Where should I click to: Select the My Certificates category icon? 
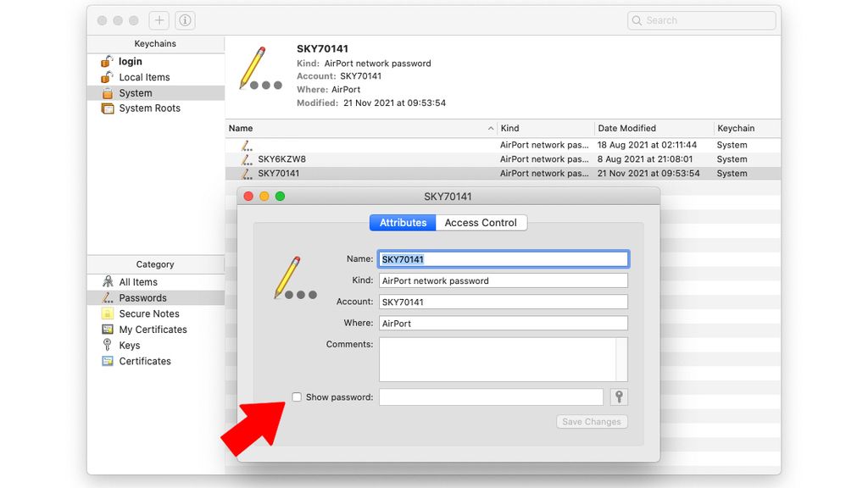109,330
